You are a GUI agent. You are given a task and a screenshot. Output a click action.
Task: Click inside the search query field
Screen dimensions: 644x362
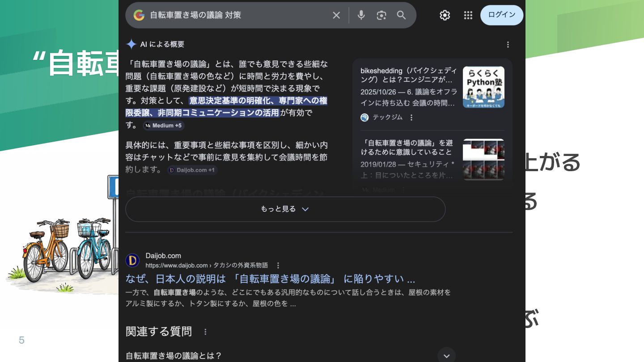point(237,15)
